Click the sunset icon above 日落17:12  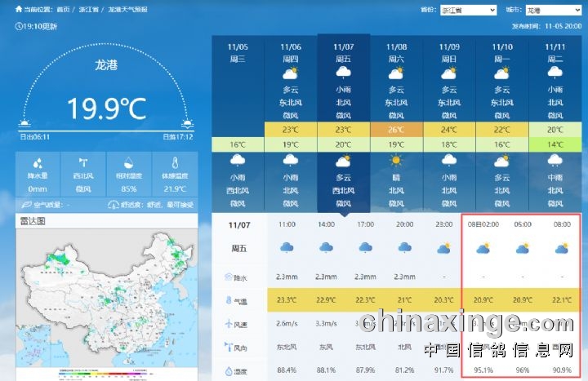[x=188, y=124]
